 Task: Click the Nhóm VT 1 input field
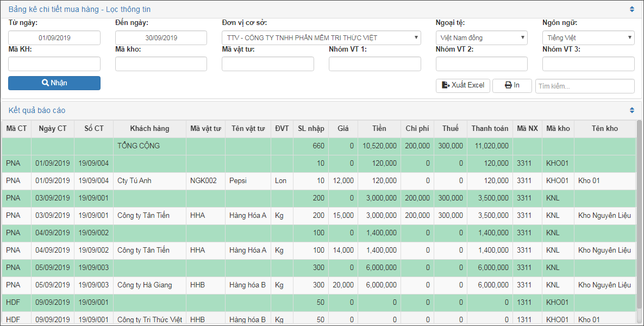point(374,64)
